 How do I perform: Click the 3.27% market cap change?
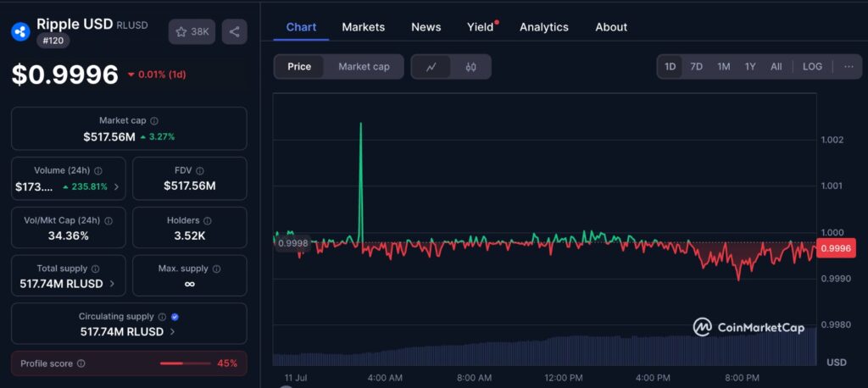tap(158, 136)
